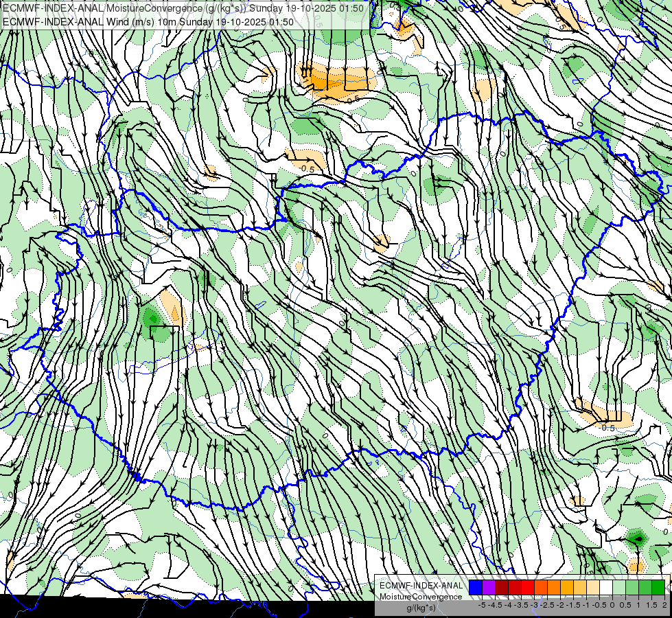
Task: Click the 2 tick label on legend
Action: pos(664,605)
